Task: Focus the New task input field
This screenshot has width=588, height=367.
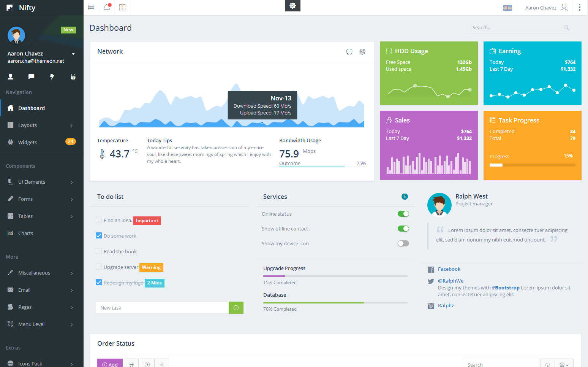Action: (162, 308)
